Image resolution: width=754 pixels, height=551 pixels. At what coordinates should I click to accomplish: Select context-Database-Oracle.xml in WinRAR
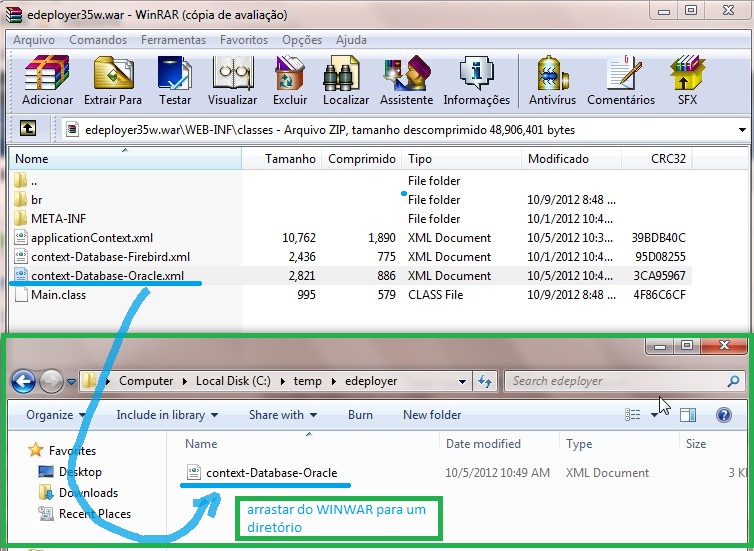coord(350,276)
